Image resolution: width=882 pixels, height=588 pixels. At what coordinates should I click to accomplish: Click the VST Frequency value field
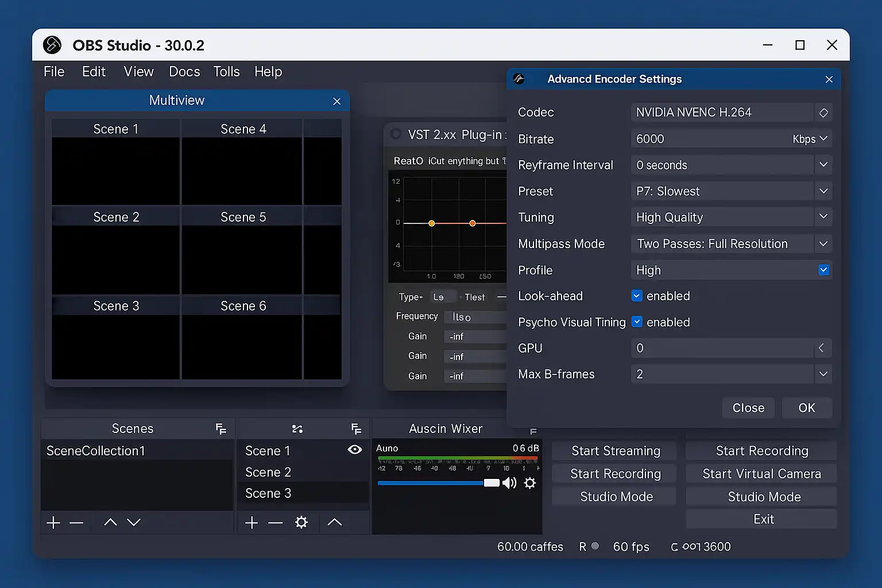tap(475, 317)
